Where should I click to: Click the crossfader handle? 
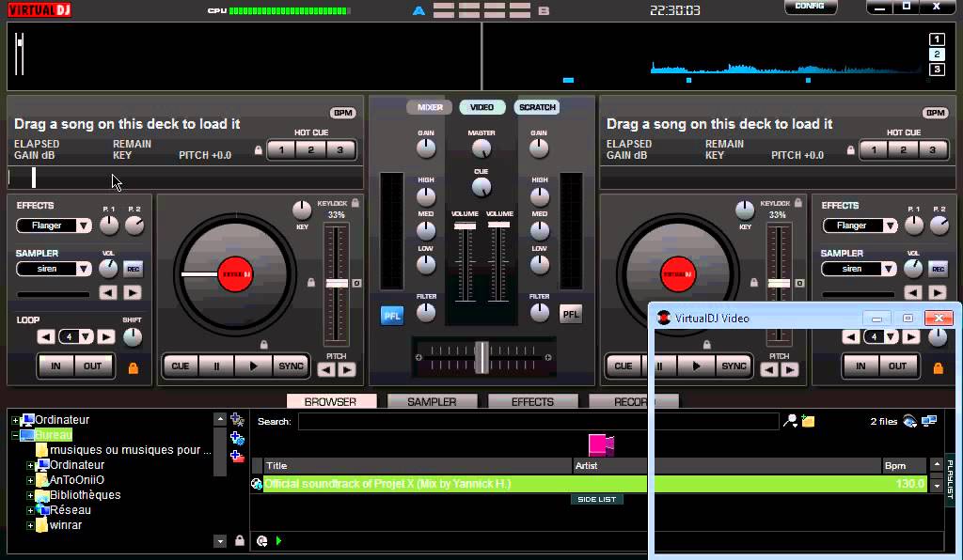[x=482, y=357]
